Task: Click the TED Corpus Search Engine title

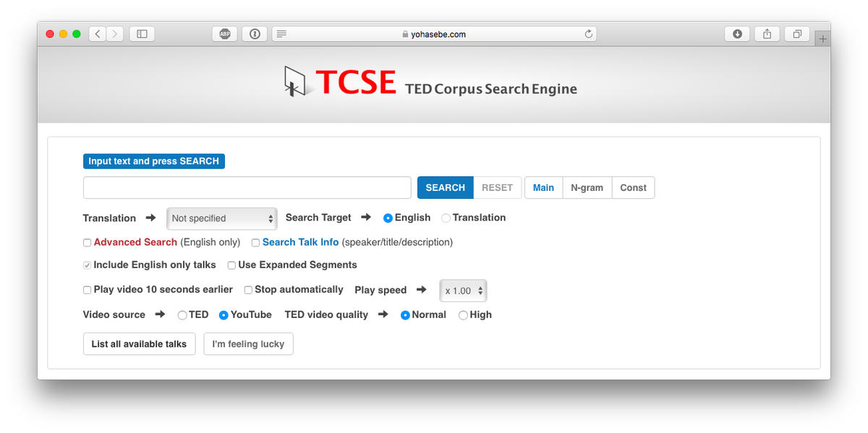Action: click(x=491, y=89)
